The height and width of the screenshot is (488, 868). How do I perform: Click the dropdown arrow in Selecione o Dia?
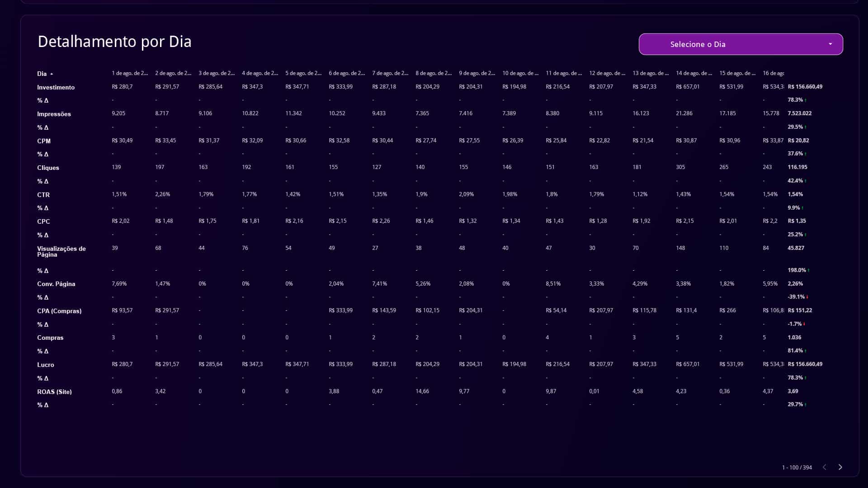coord(830,44)
